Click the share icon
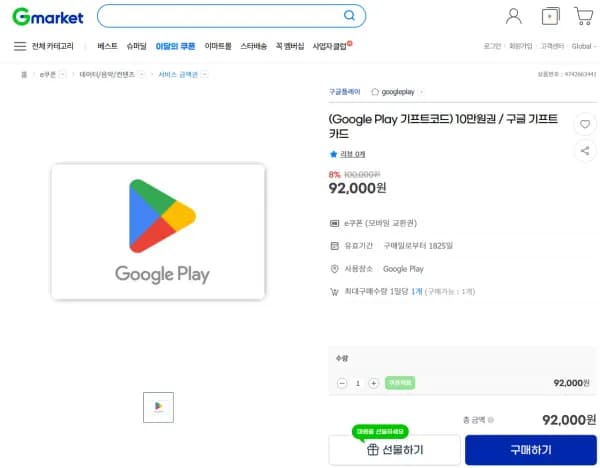600x468 pixels. coord(585,151)
